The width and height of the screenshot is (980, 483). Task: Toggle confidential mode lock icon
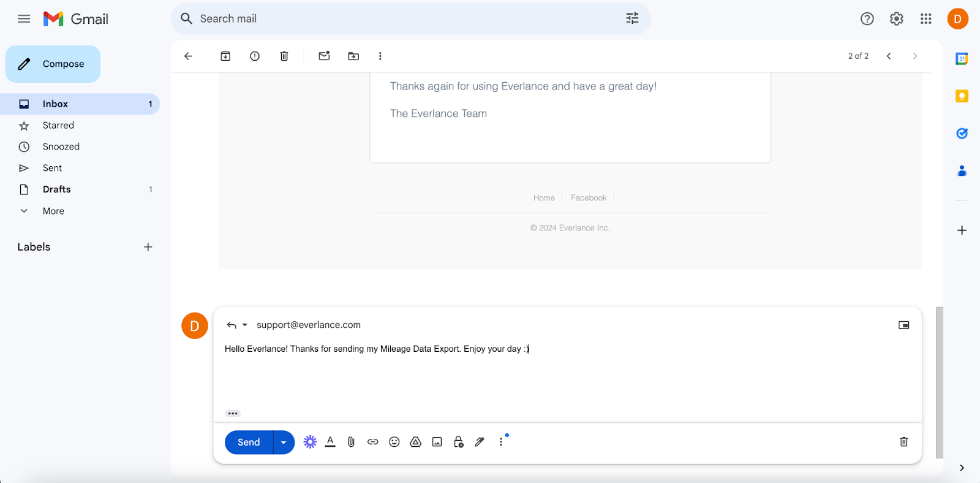(x=458, y=442)
